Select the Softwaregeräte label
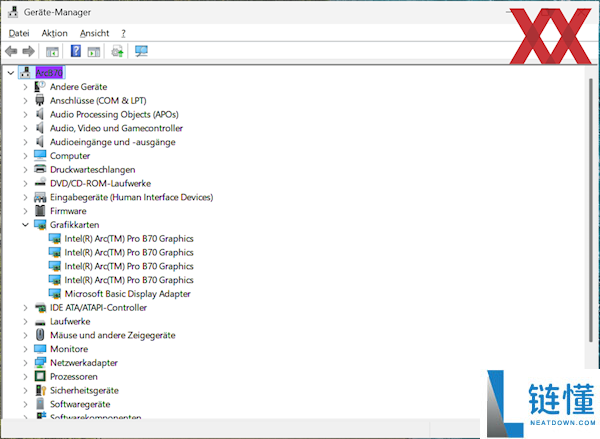 click(x=80, y=404)
